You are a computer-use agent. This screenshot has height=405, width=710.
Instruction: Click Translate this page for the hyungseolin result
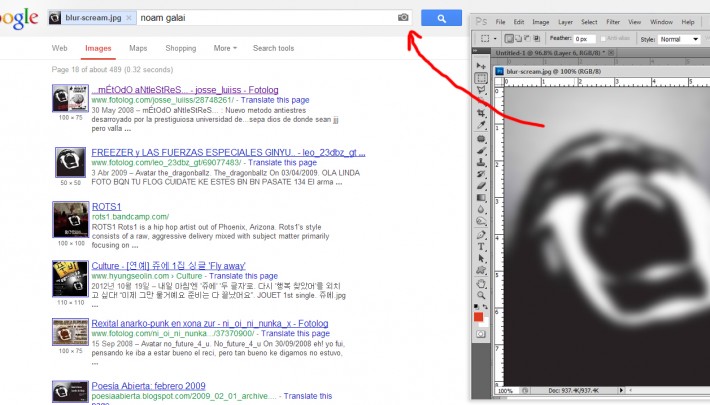(x=244, y=276)
